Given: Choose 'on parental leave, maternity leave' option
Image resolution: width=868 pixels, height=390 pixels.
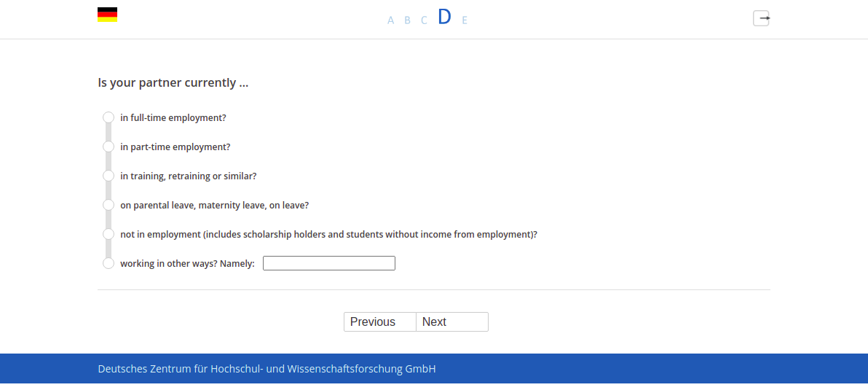Looking at the screenshot, I should pos(108,205).
